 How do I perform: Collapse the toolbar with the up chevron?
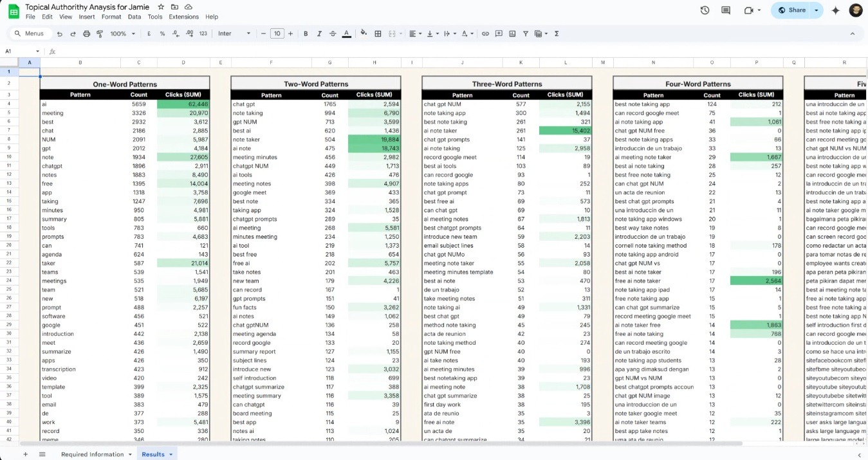(853, 33)
